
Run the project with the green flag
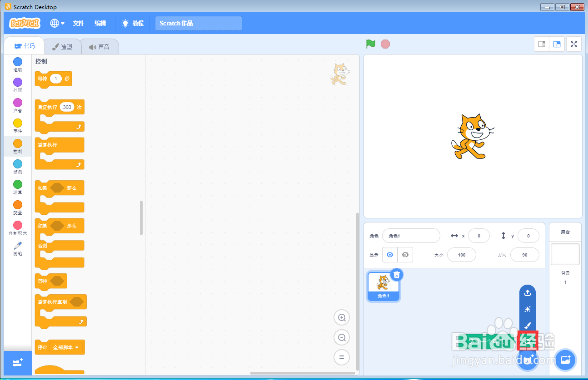coord(370,44)
